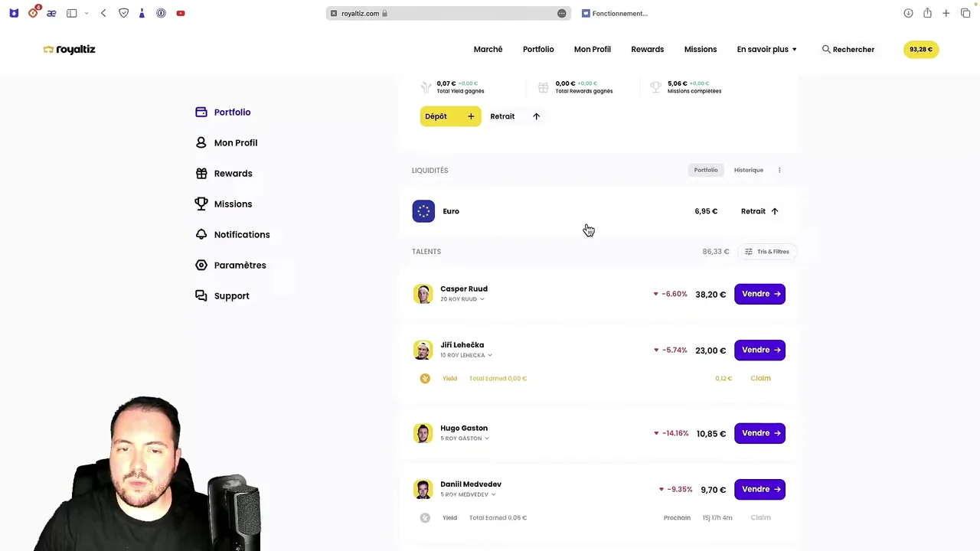The image size is (980, 551).
Task: Sell Hugo Gaston with Vendre
Action: click(759, 433)
